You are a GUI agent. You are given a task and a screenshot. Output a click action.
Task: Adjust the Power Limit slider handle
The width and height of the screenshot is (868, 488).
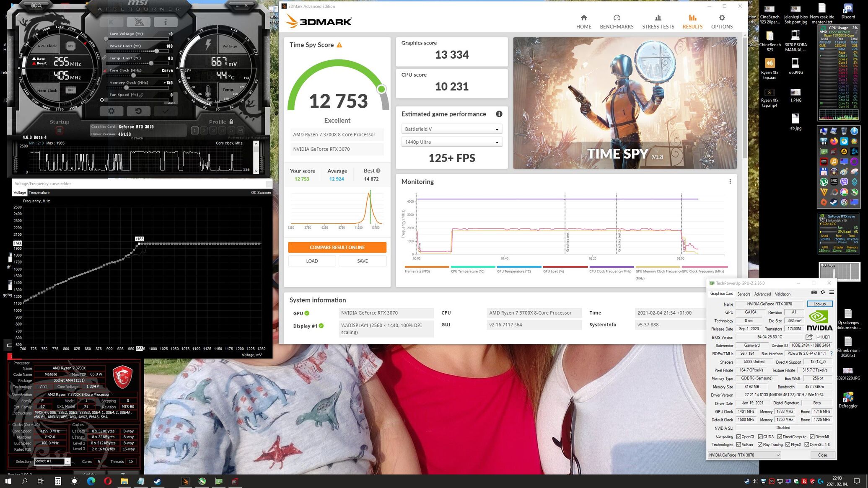click(x=156, y=51)
